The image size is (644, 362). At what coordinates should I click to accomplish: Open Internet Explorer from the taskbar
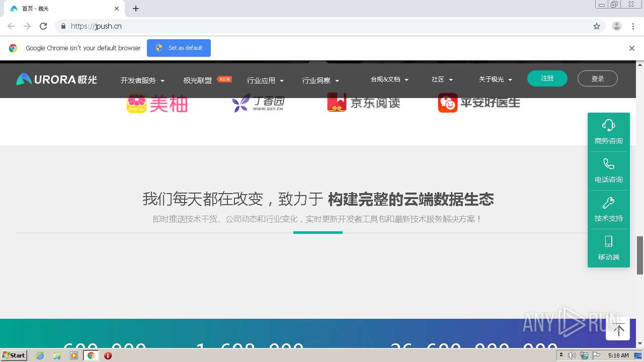click(40, 355)
